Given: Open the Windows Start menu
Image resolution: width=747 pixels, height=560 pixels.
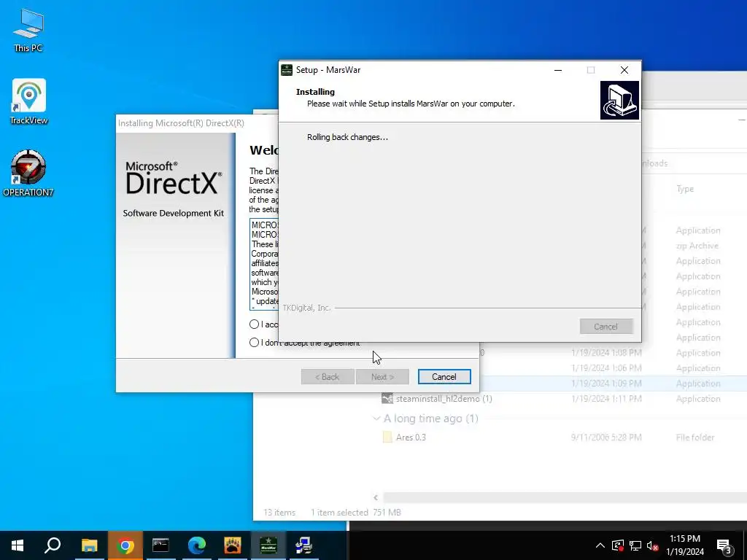Looking at the screenshot, I should click(18, 545).
